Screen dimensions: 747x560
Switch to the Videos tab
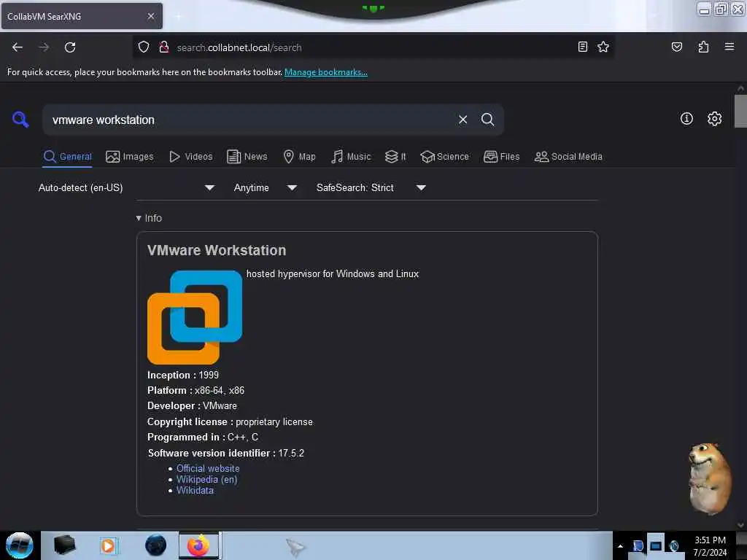point(191,157)
